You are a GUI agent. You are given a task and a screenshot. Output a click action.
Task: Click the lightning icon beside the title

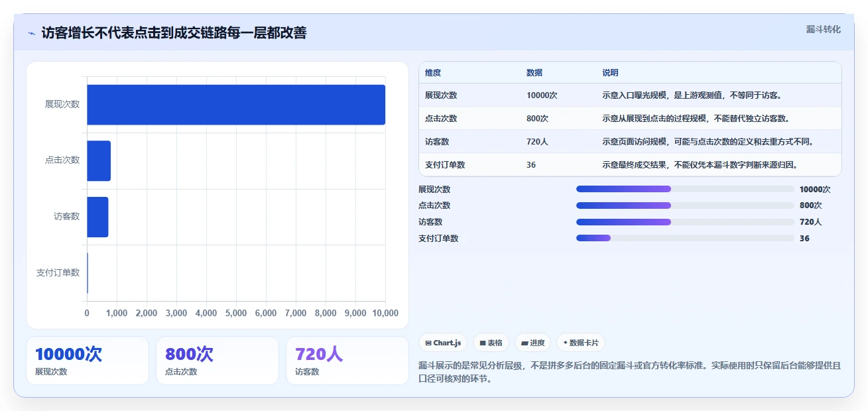click(x=31, y=33)
